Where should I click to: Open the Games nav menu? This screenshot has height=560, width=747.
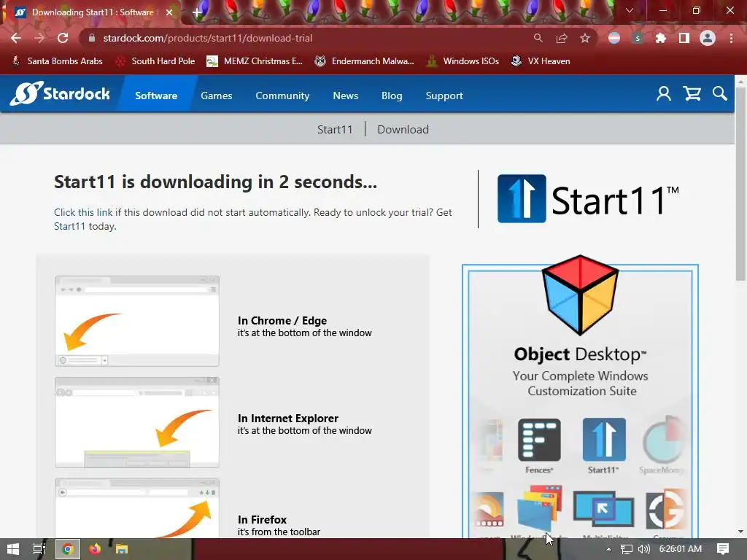tap(216, 96)
